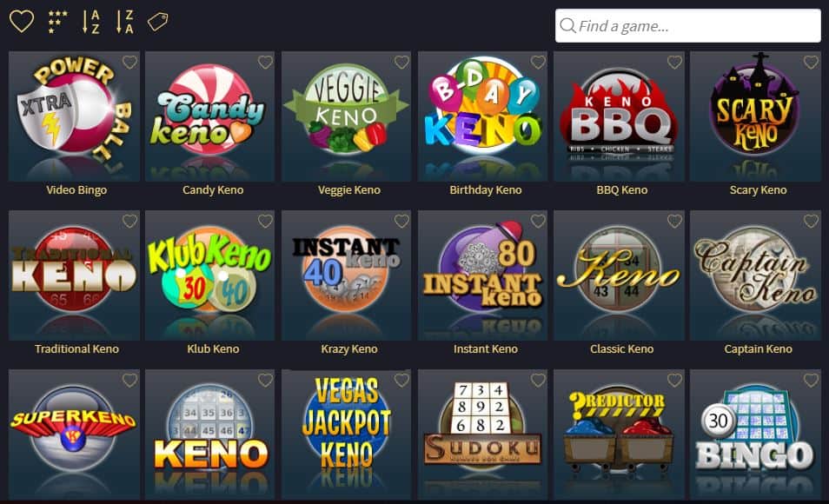The image size is (829, 504).
Task: Sort games in reverse order Z to A
Action: (x=125, y=22)
